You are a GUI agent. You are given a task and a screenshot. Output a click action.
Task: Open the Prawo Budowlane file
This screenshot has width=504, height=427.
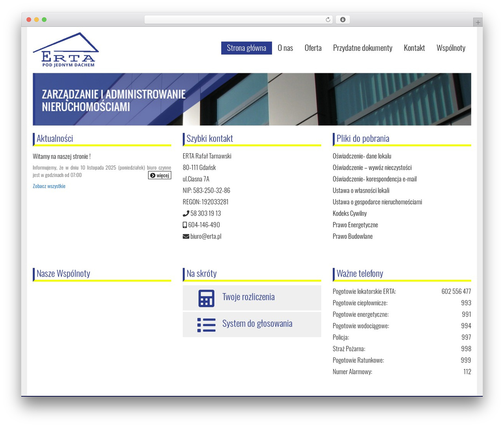(x=352, y=236)
